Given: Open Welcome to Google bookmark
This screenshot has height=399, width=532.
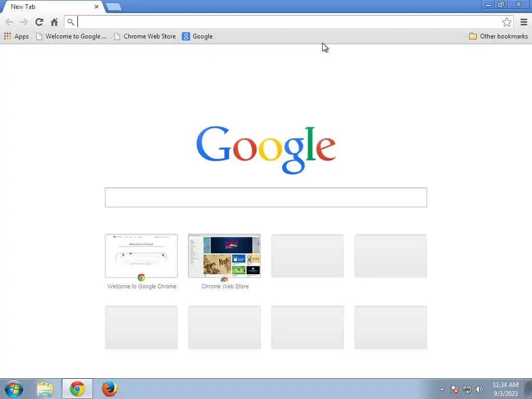Looking at the screenshot, I should pyautogui.click(x=71, y=36).
